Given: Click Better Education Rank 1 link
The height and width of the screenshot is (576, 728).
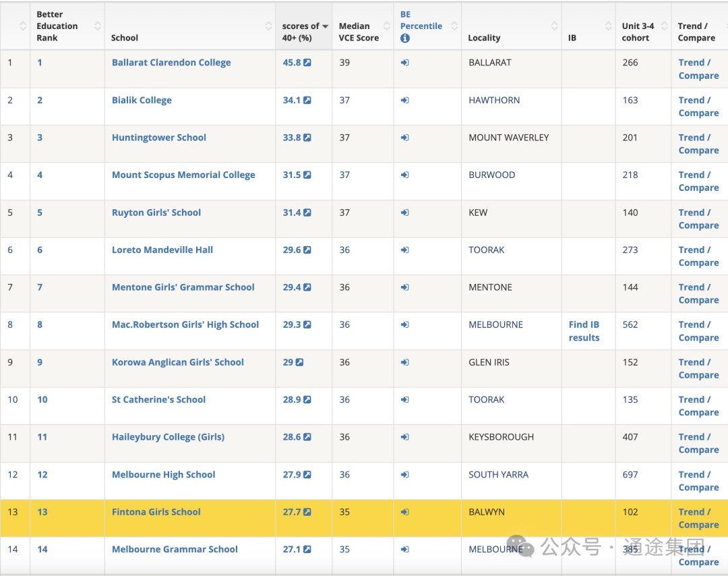Looking at the screenshot, I should [40, 63].
